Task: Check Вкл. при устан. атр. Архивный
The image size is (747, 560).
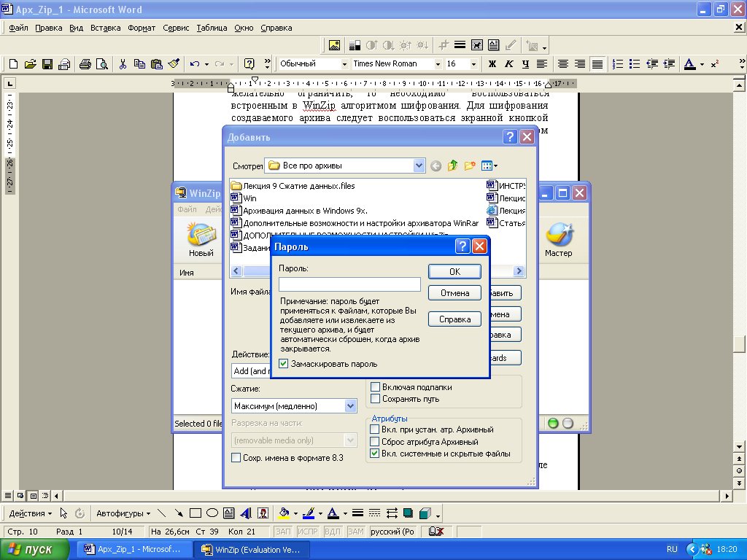Action: [x=375, y=429]
